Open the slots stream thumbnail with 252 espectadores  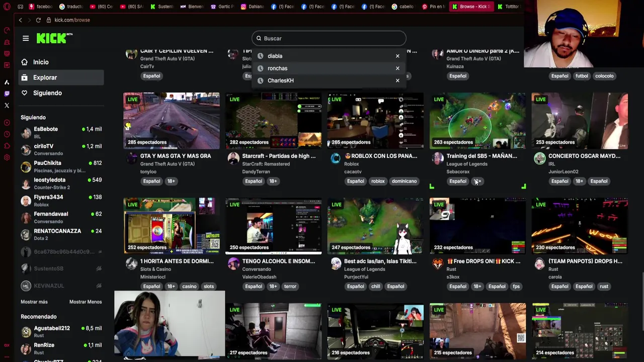pyautogui.click(x=172, y=226)
